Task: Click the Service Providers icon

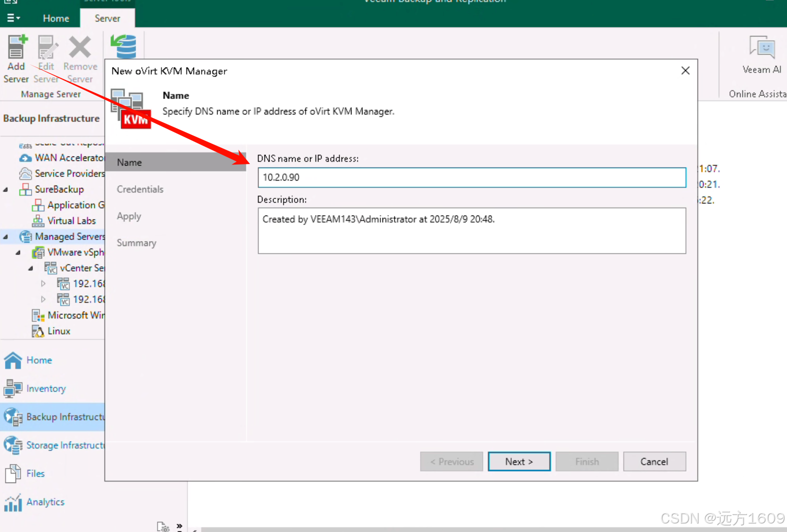Action: (x=25, y=173)
